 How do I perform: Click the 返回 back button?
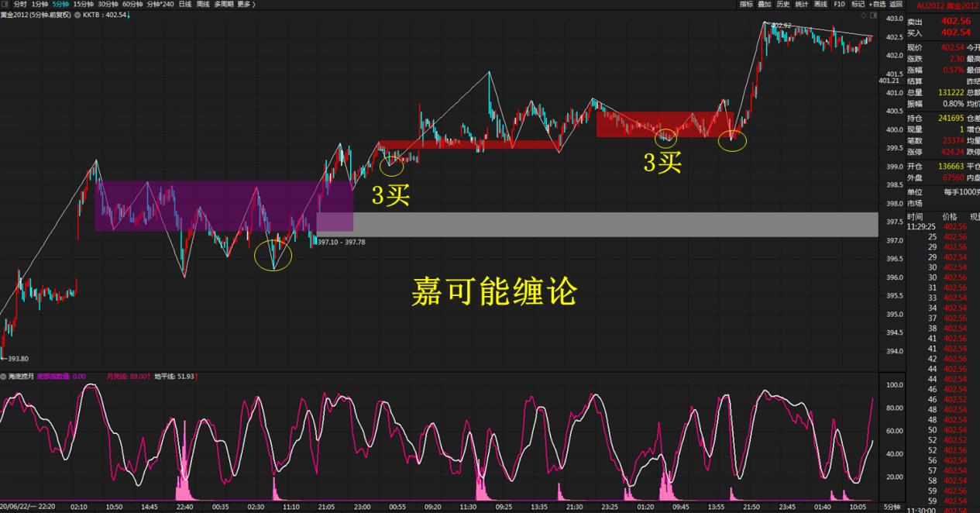pyautogui.click(x=896, y=4)
